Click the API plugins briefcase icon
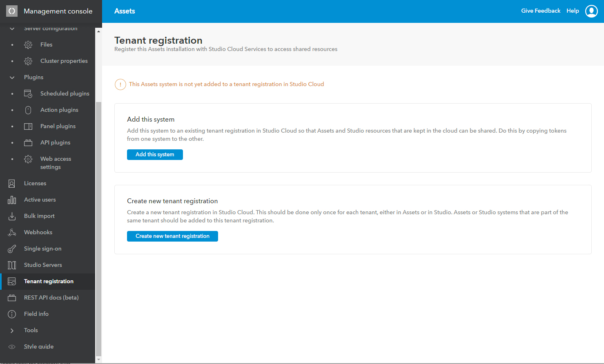 pyautogui.click(x=28, y=142)
